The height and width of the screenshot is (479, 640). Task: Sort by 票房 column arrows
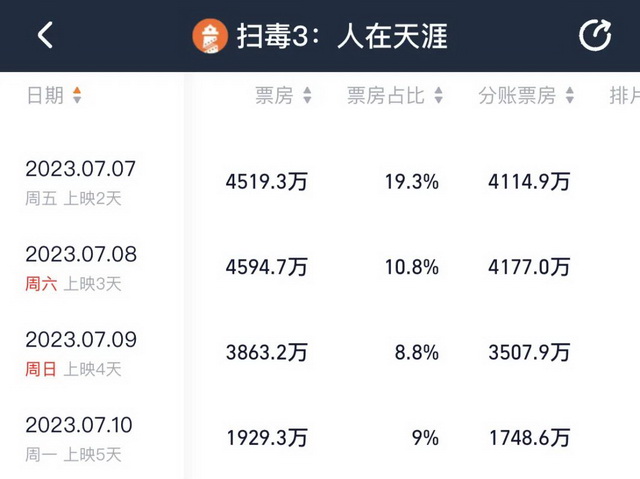pos(307,96)
